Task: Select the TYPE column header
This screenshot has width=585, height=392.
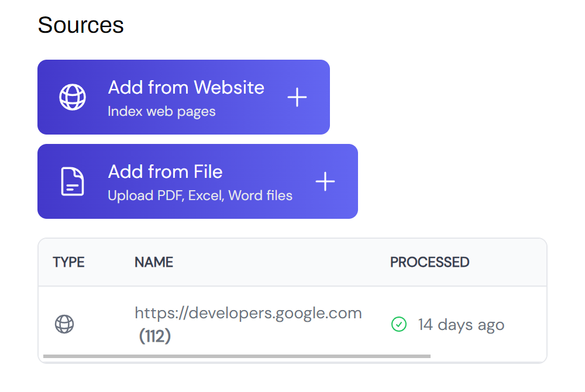Action: tap(68, 262)
